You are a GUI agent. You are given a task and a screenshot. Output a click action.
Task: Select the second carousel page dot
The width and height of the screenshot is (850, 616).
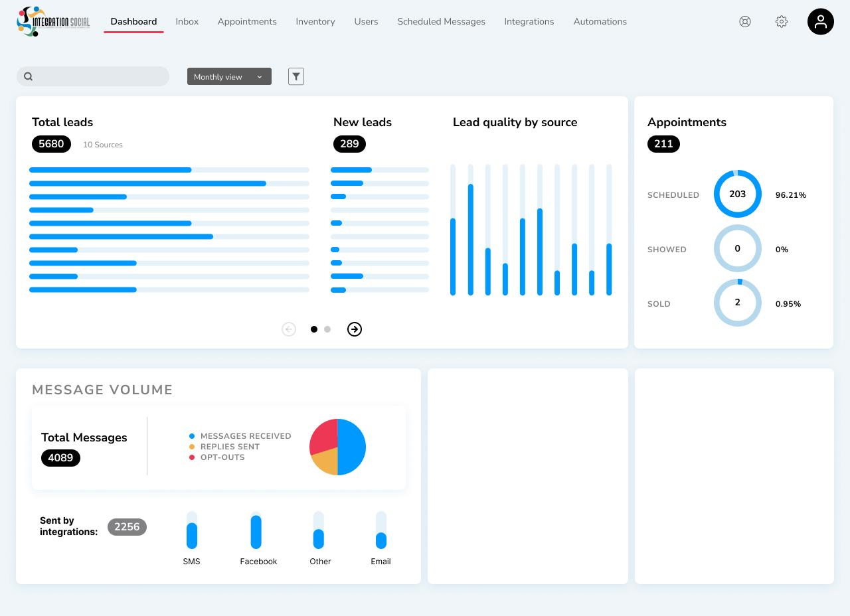pyautogui.click(x=327, y=329)
